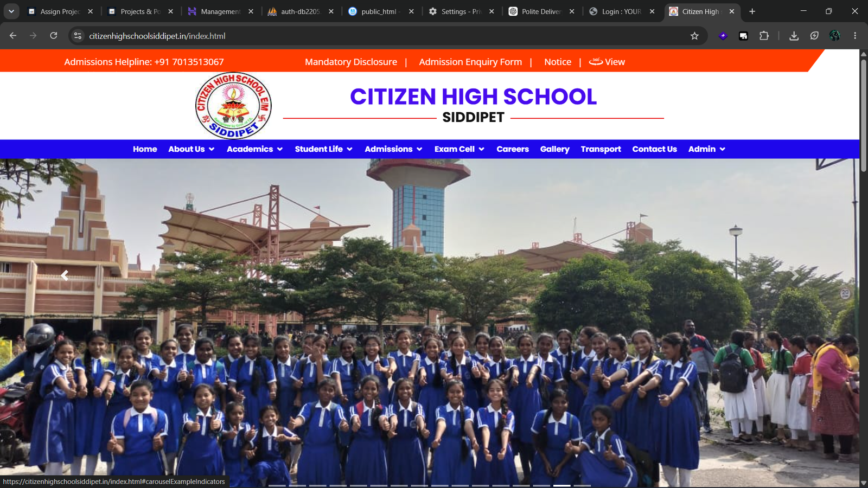Click the profile avatar in toolbar
The height and width of the screenshot is (488, 868).
835,36
